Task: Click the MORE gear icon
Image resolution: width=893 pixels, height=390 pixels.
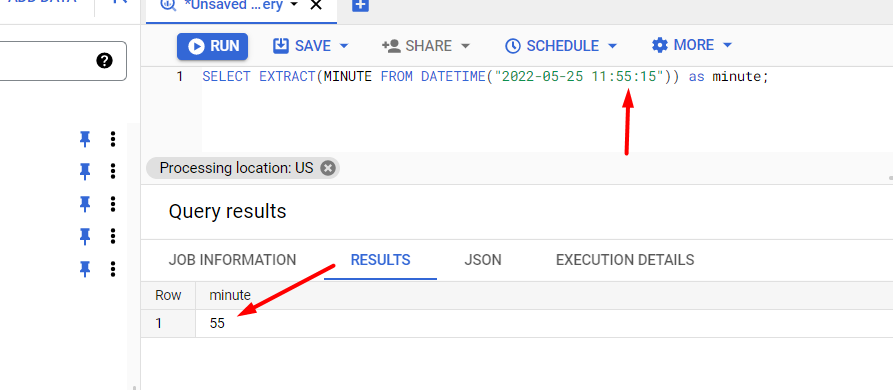Action: [659, 46]
